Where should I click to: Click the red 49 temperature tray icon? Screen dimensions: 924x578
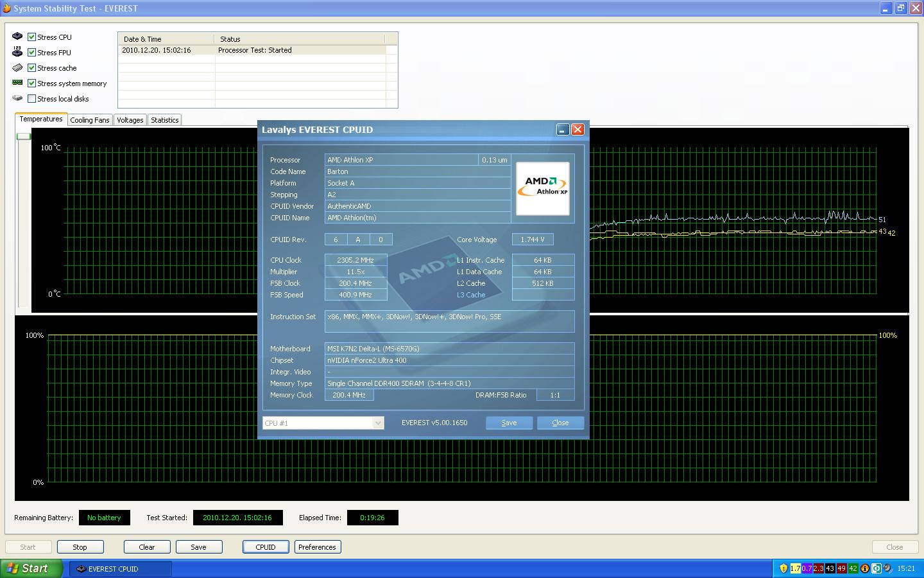click(841, 568)
